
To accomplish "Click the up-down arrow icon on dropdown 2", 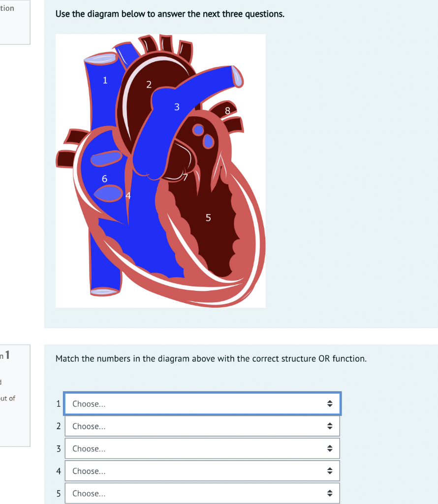I will tap(329, 426).
